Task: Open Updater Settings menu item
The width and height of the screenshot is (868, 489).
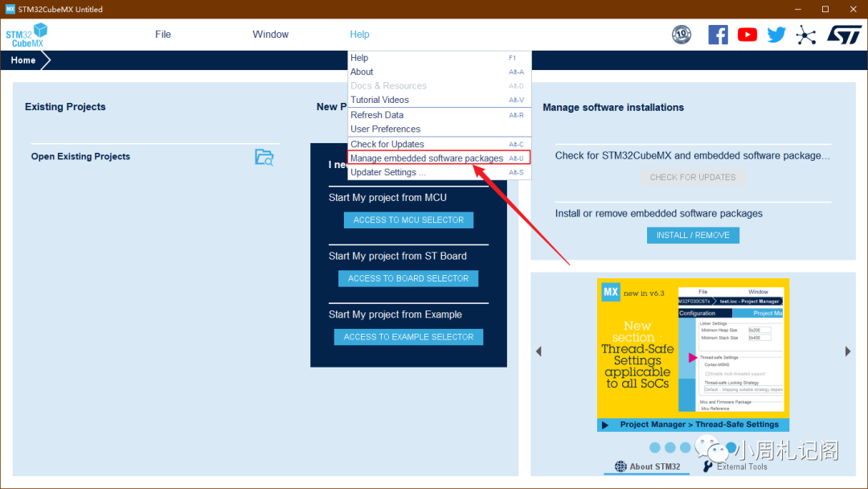Action: coord(440,172)
